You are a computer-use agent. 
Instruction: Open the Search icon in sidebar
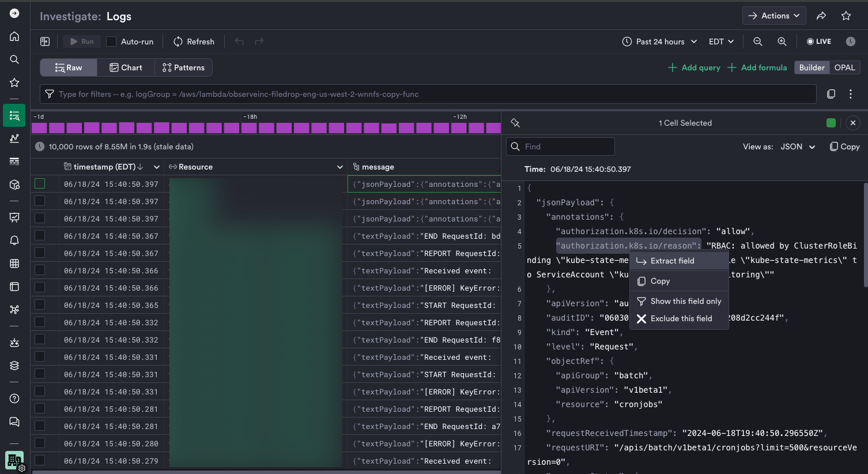[14, 59]
